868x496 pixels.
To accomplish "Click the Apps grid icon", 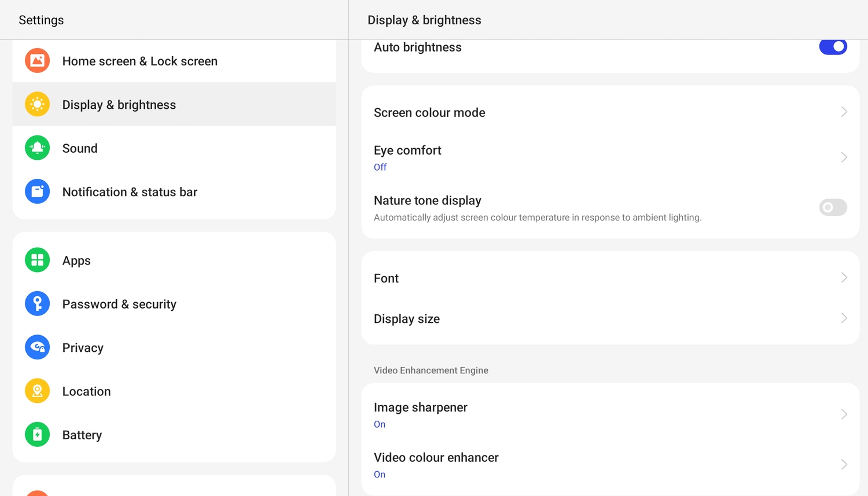I will pos(37,260).
